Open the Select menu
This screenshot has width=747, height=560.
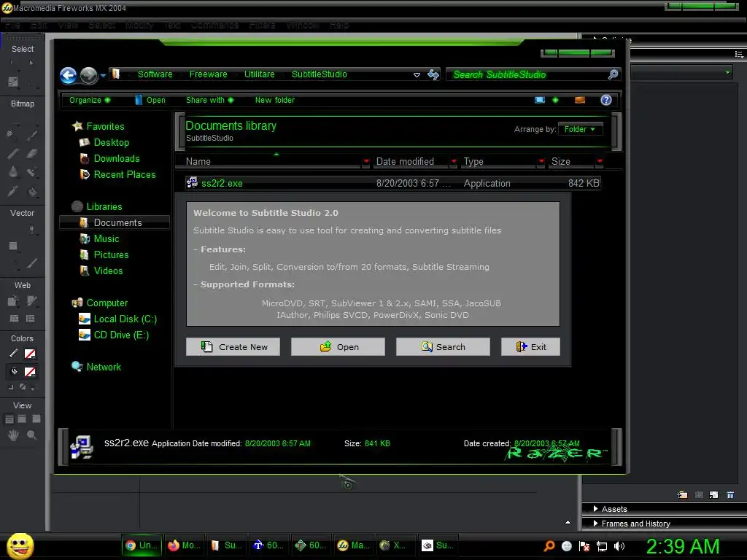[x=101, y=26]
